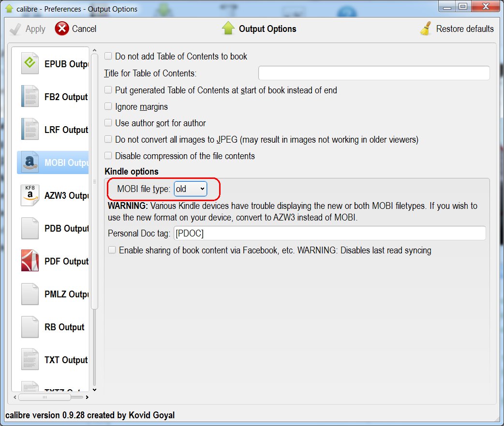
Task: Click the sidebar horizontal scrollbar handle
Action: click(x=44, y=397)
